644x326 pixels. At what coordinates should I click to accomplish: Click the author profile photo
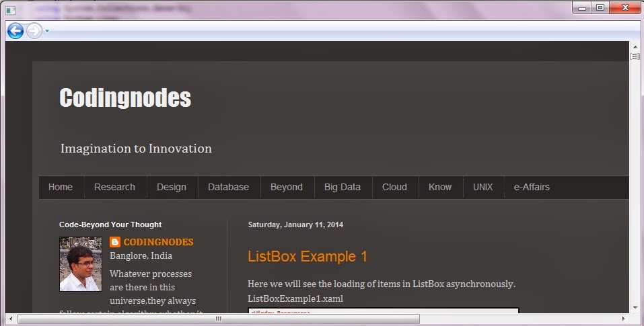coord(81,263)
